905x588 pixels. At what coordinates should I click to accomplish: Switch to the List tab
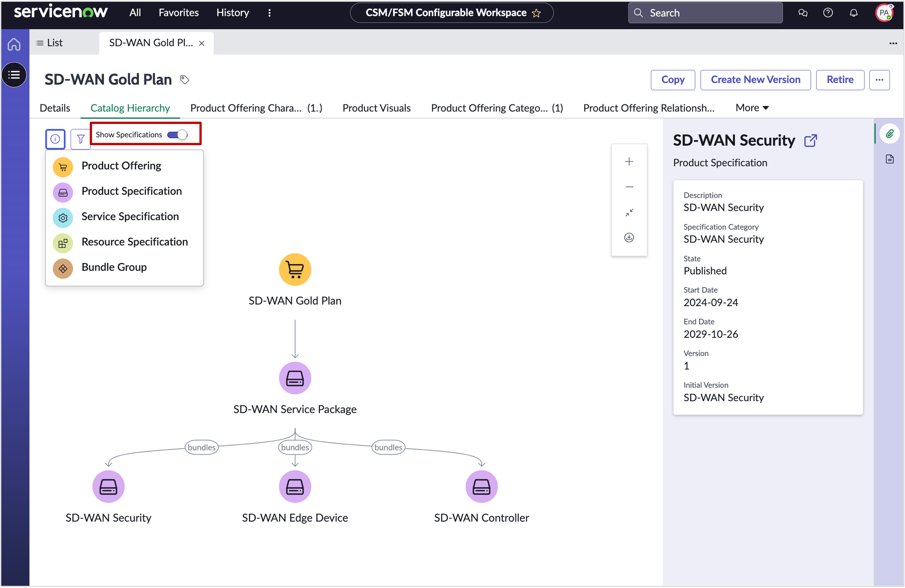pos(50,43)
